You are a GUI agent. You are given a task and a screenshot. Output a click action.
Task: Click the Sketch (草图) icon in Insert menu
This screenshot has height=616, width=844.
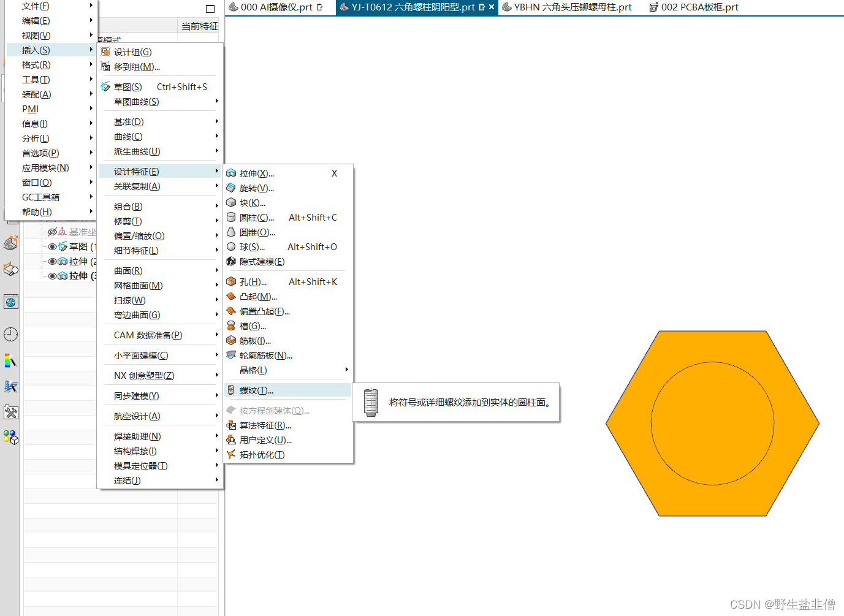[x=105, y=87]
